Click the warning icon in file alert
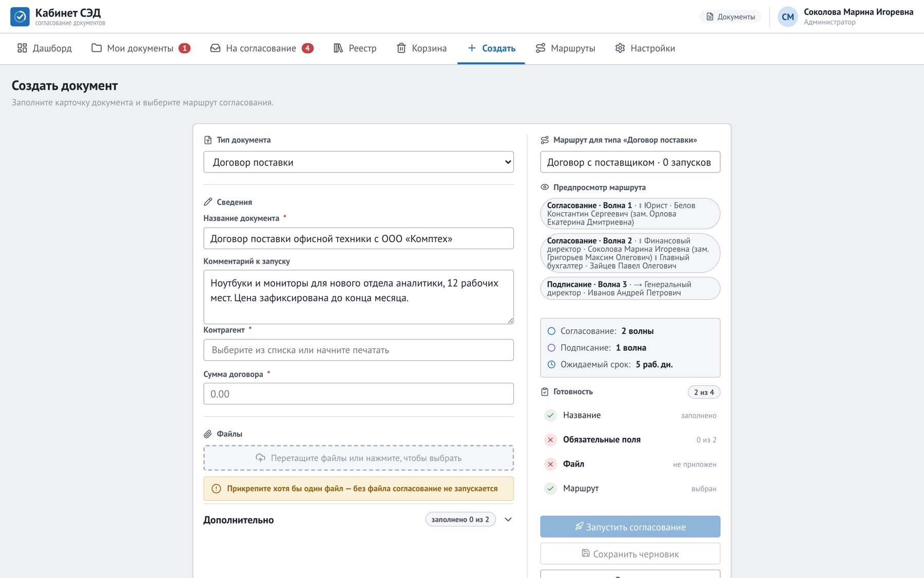Viewport: 924px width, 578px height. point(216,489)
